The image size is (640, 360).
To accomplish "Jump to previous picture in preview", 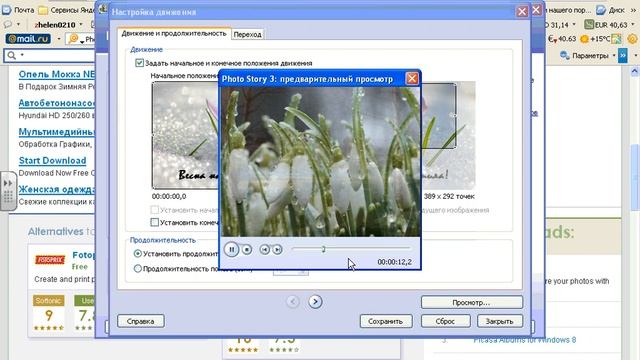I will click(x=264, y=249).
